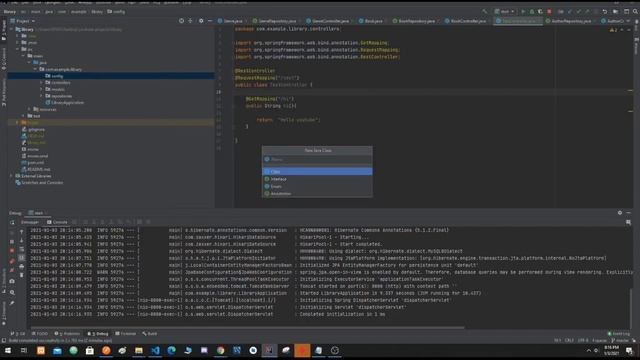This screenshot has height=360, width=640.
Task: Select pom.xml in Project tree
Action: (33, 162)
